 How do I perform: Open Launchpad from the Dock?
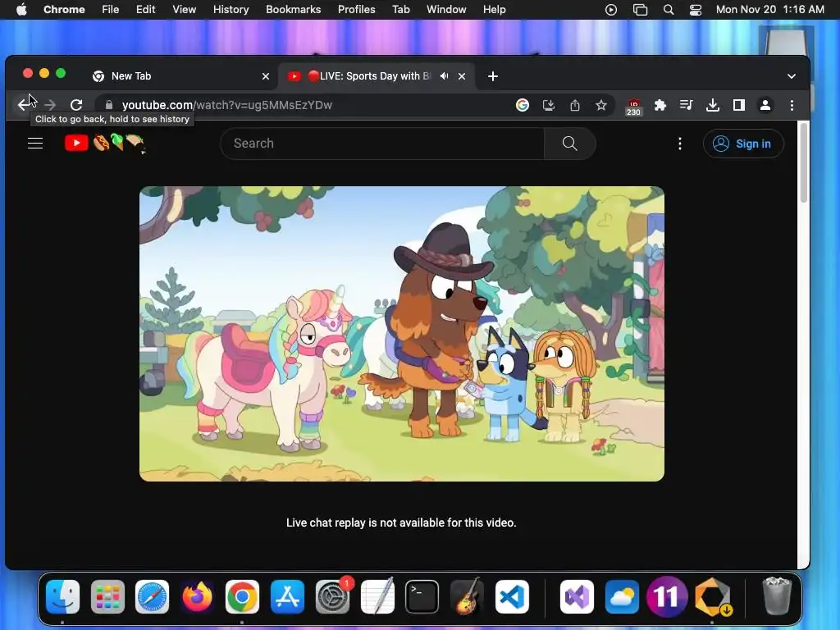[107, 597]
